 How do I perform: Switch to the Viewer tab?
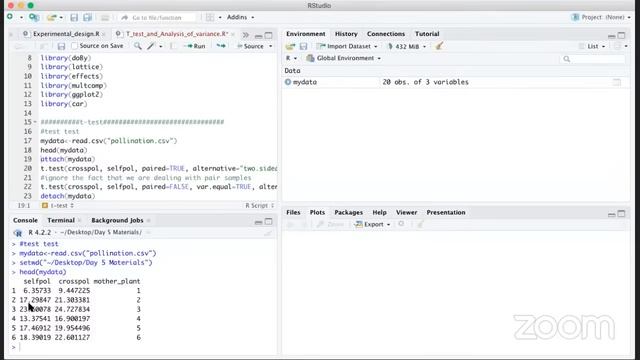pyautogui.click(x=407, y=213)
